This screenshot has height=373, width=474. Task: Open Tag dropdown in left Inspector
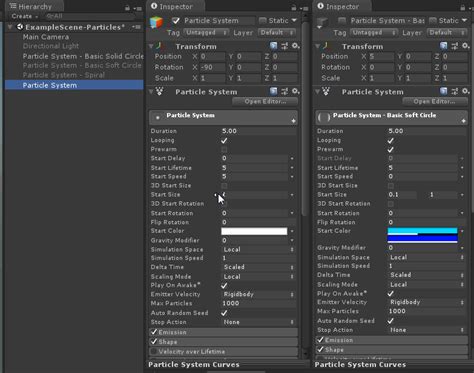click(x=206, y=33)
